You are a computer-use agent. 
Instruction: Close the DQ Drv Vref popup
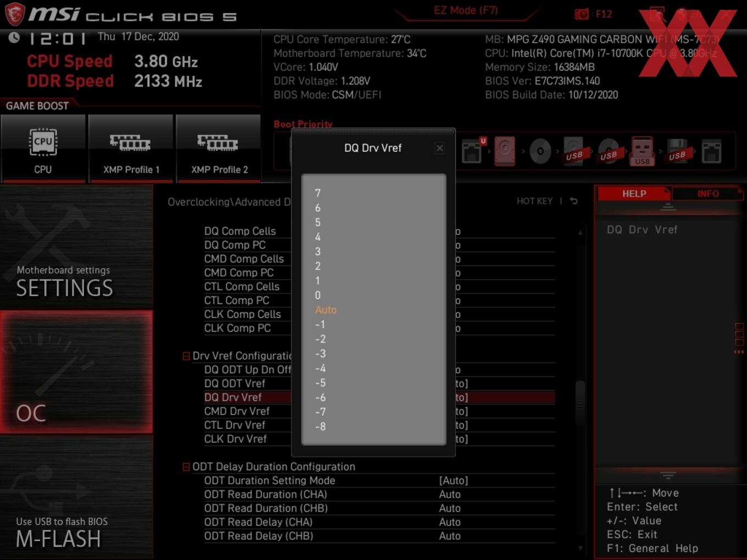[439, 148]
